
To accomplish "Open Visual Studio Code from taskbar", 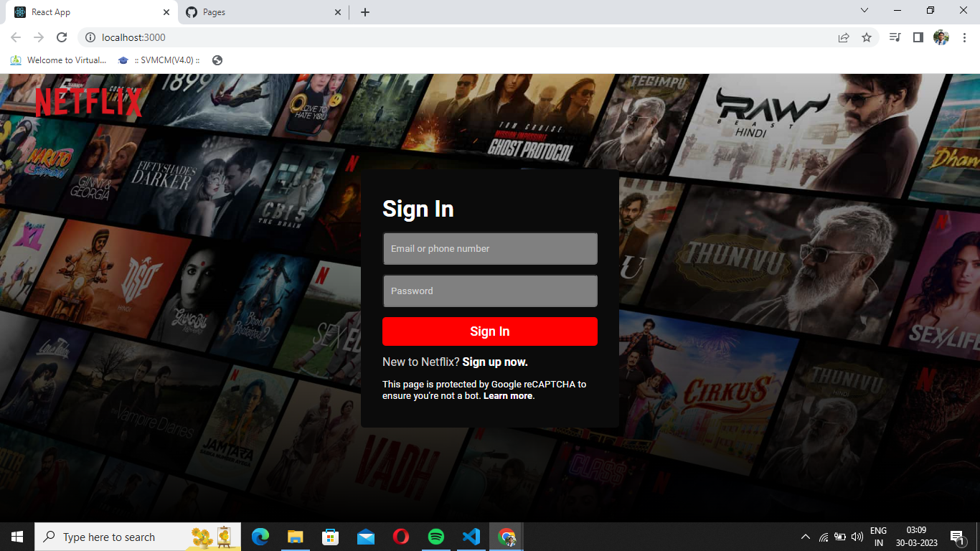I will tap(471, 537).
